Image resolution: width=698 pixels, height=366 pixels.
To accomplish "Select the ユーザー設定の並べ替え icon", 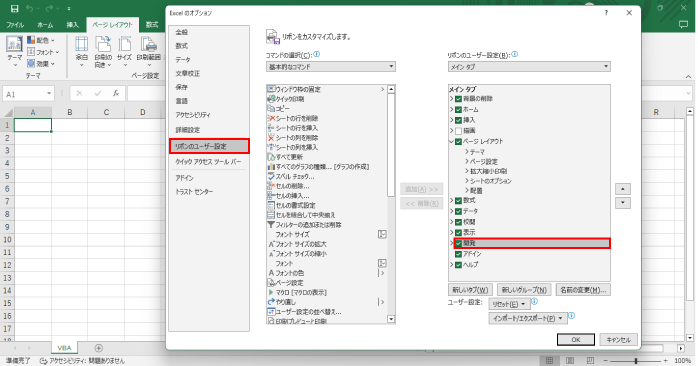I will [x=271, y=312].
